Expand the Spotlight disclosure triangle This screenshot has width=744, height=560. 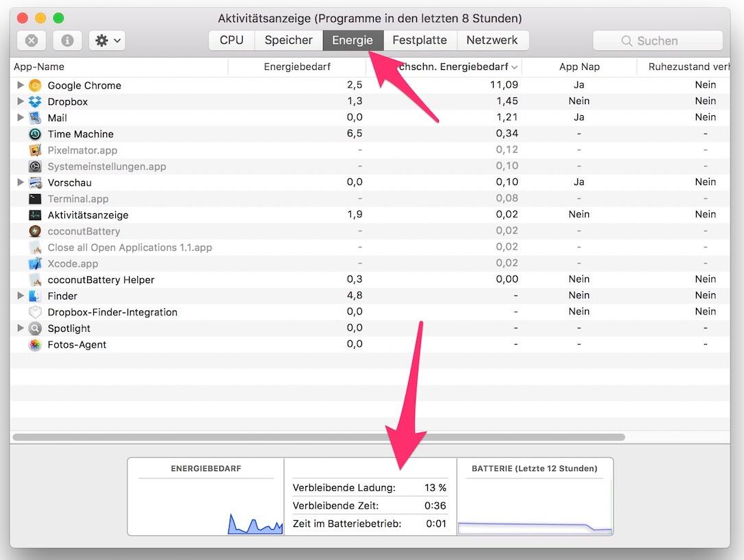[x=21, y=328]
